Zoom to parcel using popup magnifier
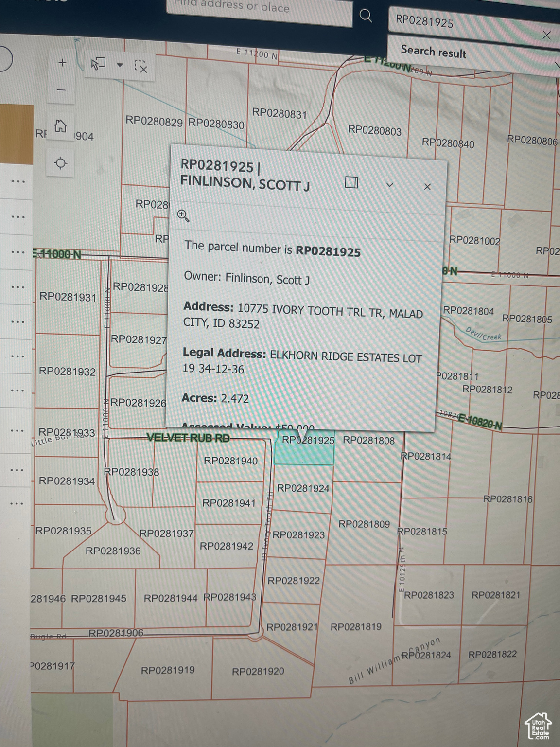 tap(183, 215)
